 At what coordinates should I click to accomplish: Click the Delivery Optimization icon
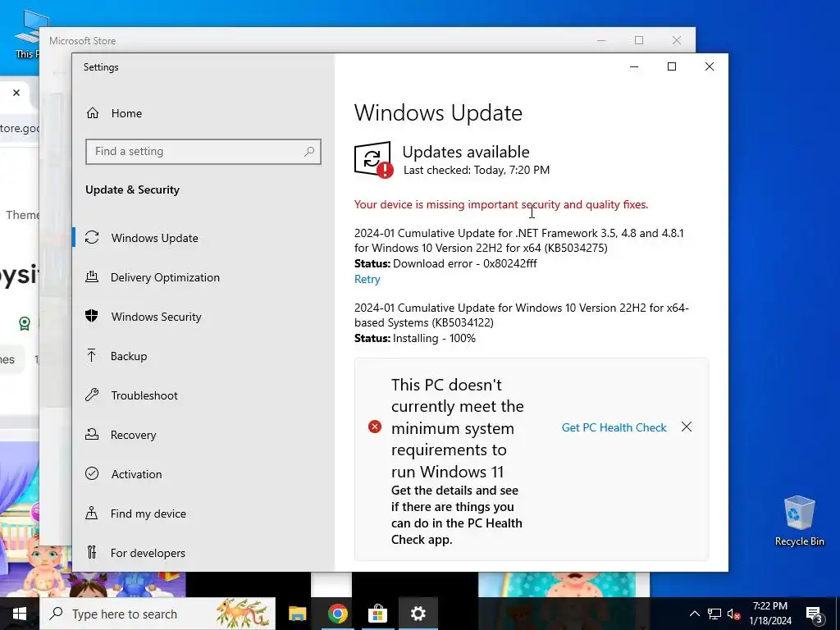(92, 276)
